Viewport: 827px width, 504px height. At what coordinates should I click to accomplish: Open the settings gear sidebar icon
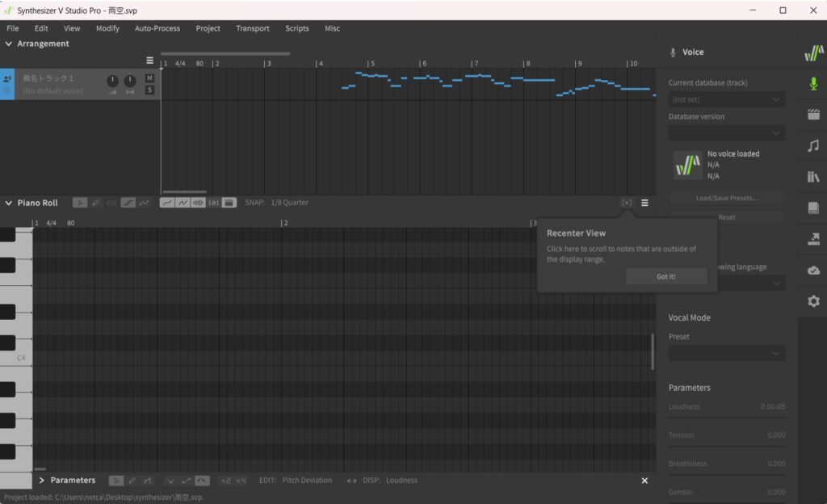(x=813, y=301)
